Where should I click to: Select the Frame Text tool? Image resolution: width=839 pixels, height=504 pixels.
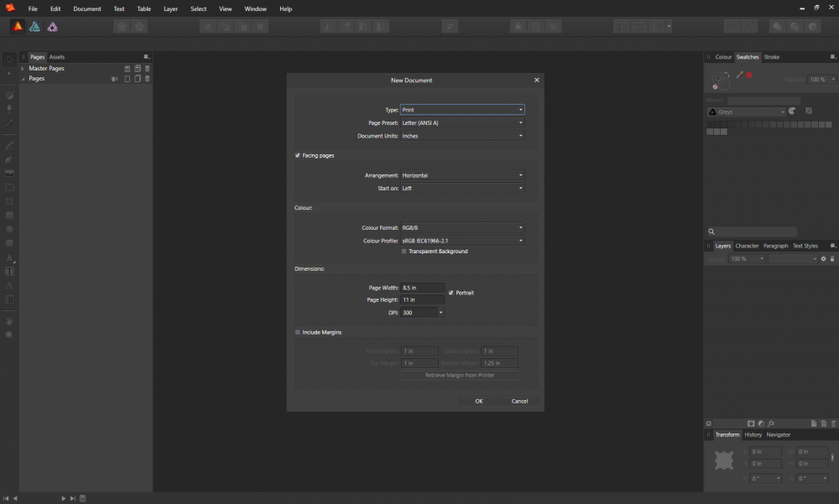[9, 272]
